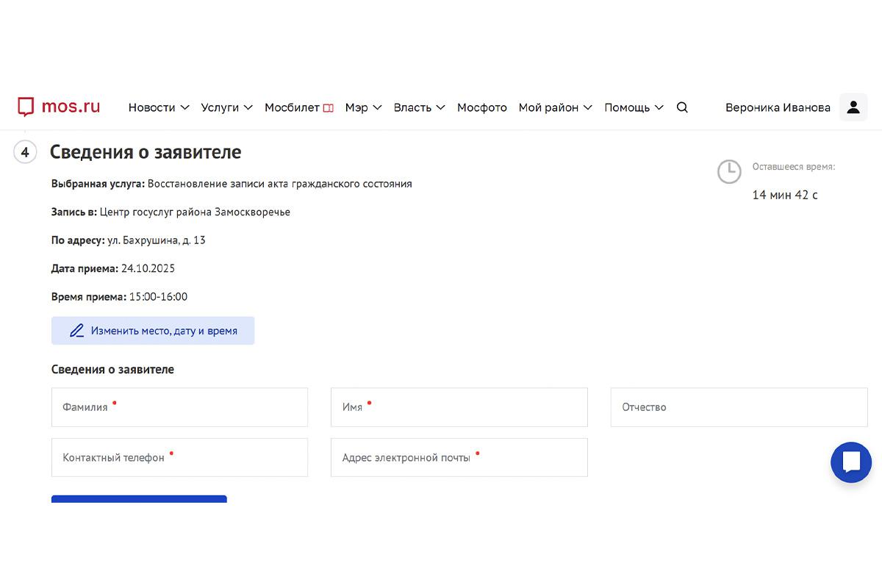Open the Новости menu
Screen dimensions: 882x588
(152, 107)
